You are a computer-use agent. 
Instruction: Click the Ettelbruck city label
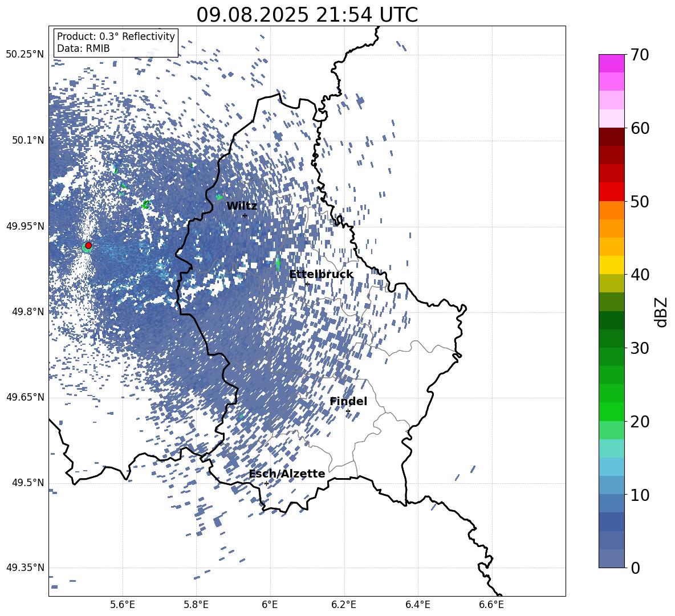click(x=321, y=275)
